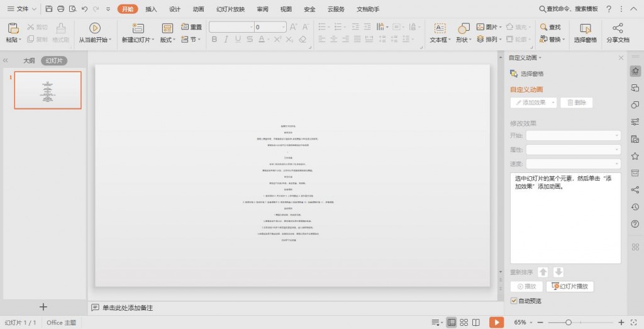Click the Find (查找) icon

543,26
